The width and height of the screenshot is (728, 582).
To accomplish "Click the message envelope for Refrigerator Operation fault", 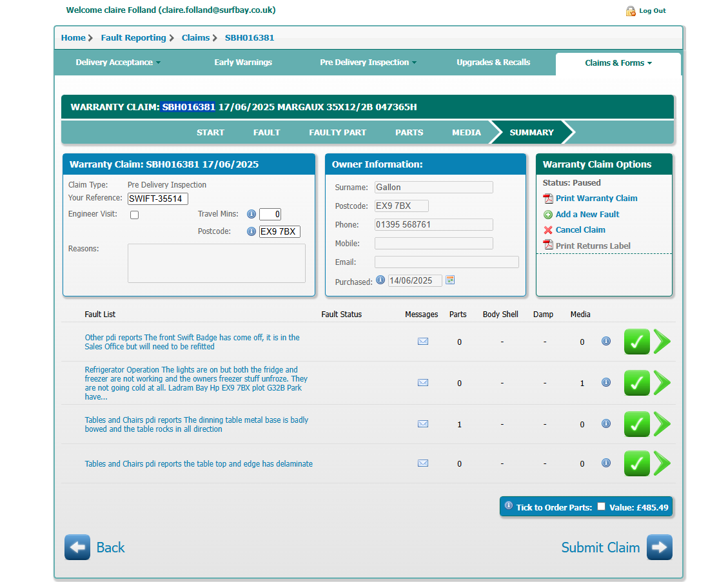I will pyautogui.click(x=423, y=383).
